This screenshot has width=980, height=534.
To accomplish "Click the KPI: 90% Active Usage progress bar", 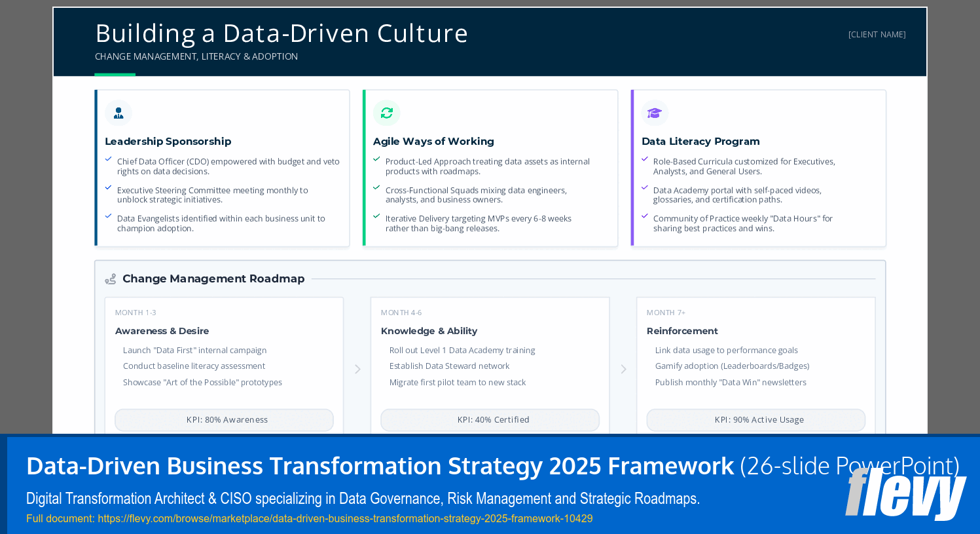I will click(755, 419).
